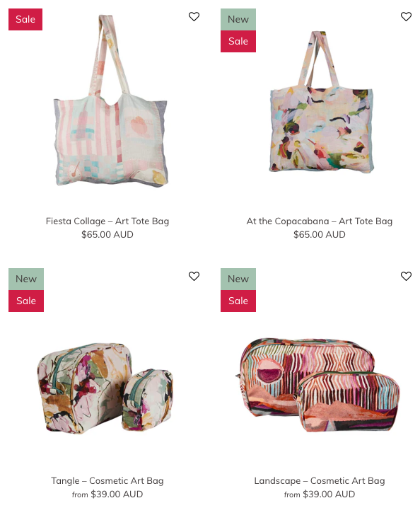Open At the Copacabana – Art Tote Bag title
Image resolution: width=420 pixels, height=515 pixels.
(320, 221)
